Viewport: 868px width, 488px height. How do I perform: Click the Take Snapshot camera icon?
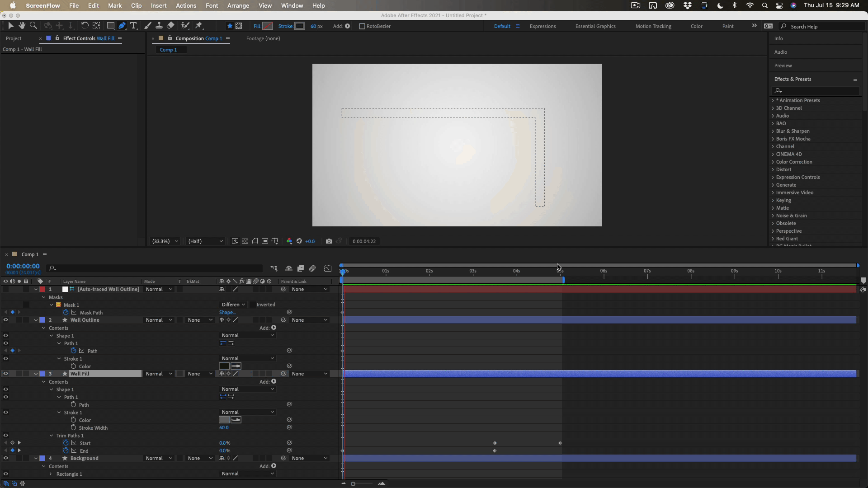(x=329, y=241)
